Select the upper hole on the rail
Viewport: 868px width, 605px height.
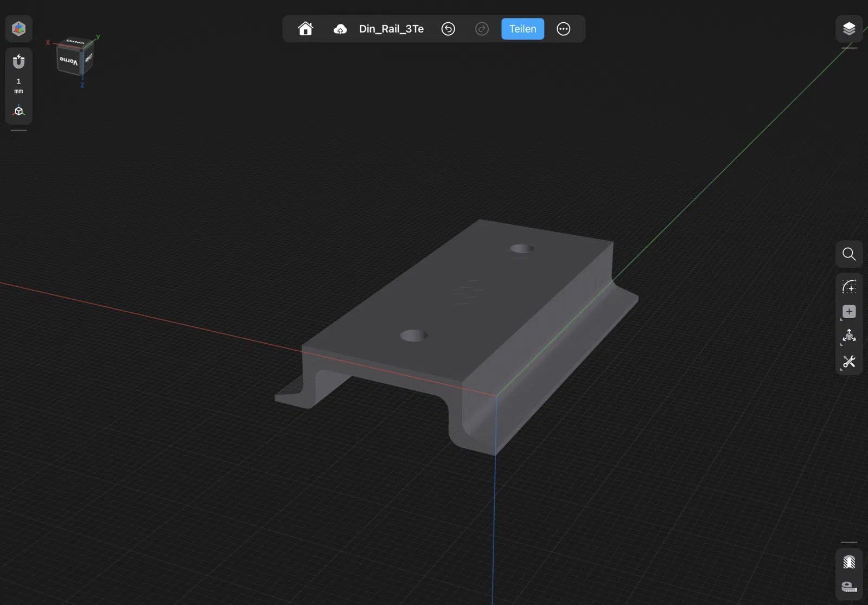point(522,249)
